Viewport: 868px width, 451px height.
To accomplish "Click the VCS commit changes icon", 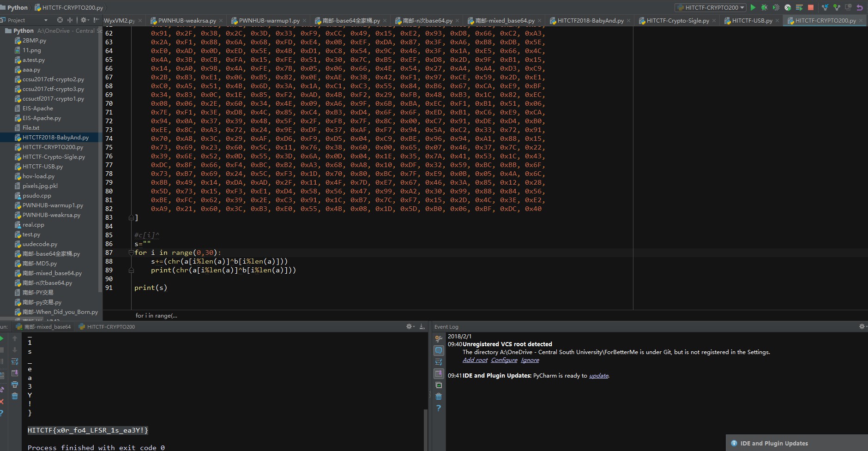I will click(837, 7).
